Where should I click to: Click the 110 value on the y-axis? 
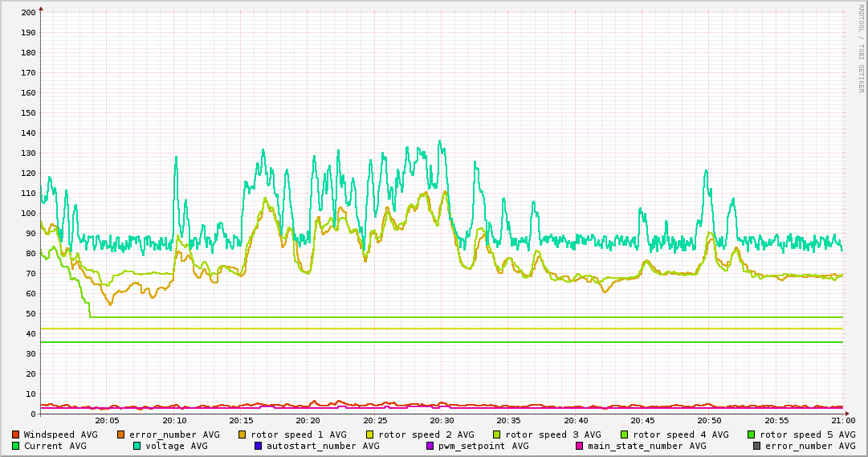click(28, 194)
